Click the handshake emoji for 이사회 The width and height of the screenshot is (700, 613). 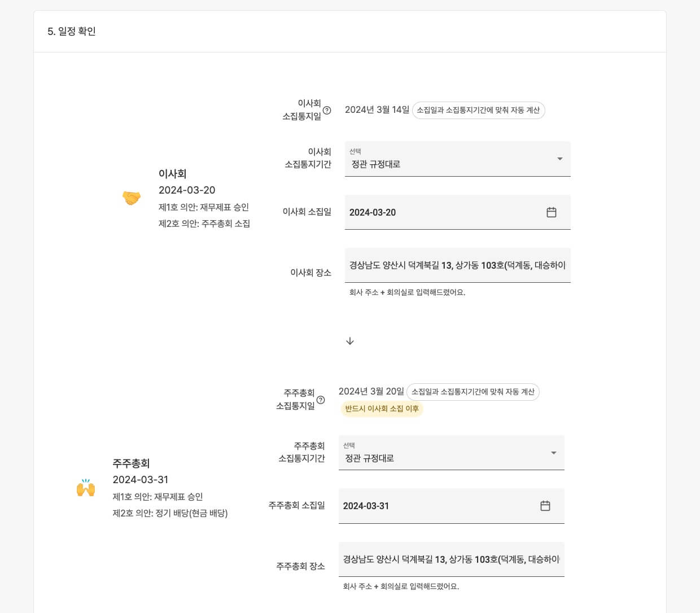[132, 198]
